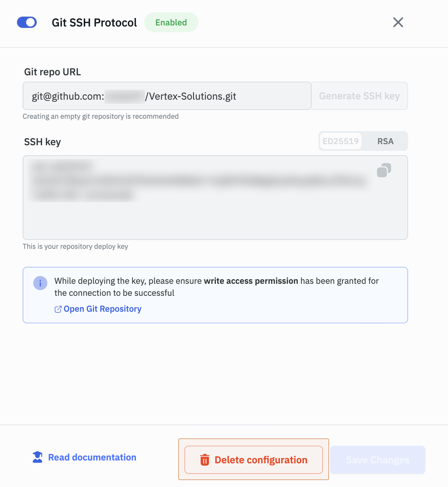Click the Generate SSH key button
The image size is (448, 487).
(x=359, y=96)
